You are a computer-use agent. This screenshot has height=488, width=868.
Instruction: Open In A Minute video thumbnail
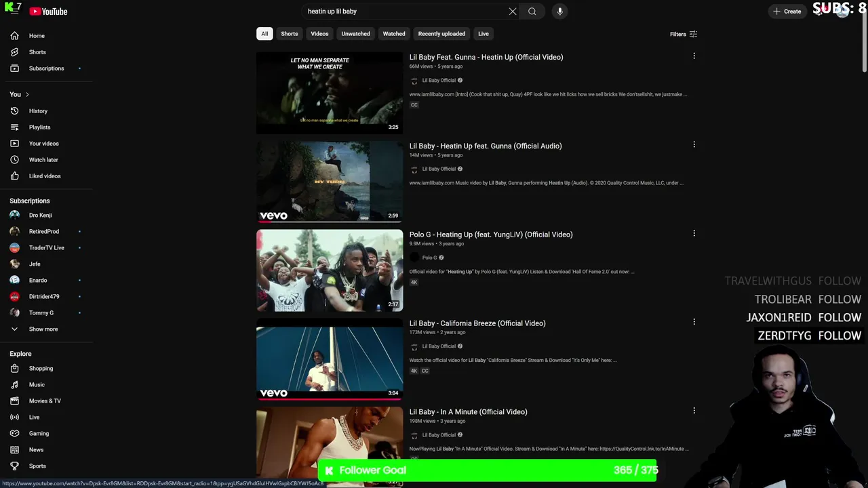pos(330,446)
